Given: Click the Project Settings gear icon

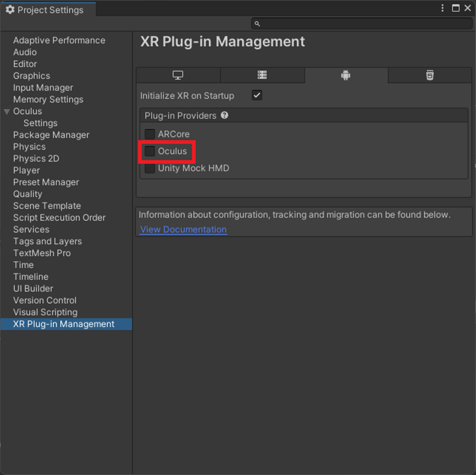Looking at the screenshot, I should [x=10, y=10].
